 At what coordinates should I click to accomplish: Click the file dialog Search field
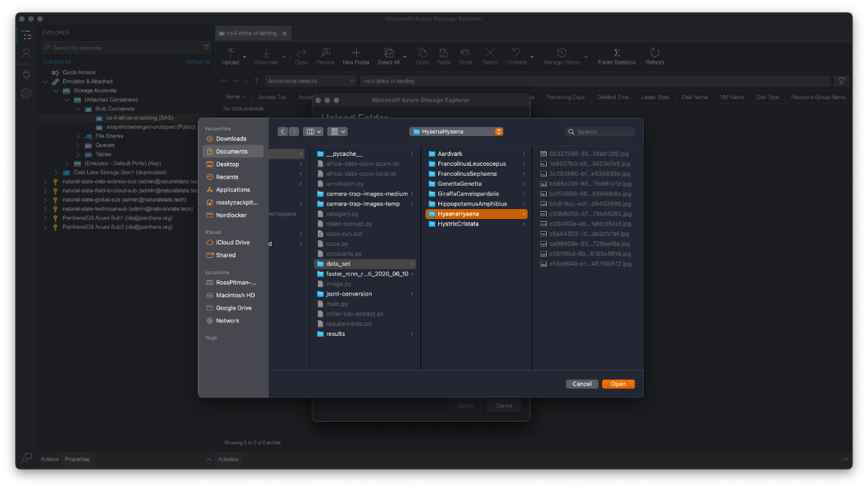(x=600, y=132)
